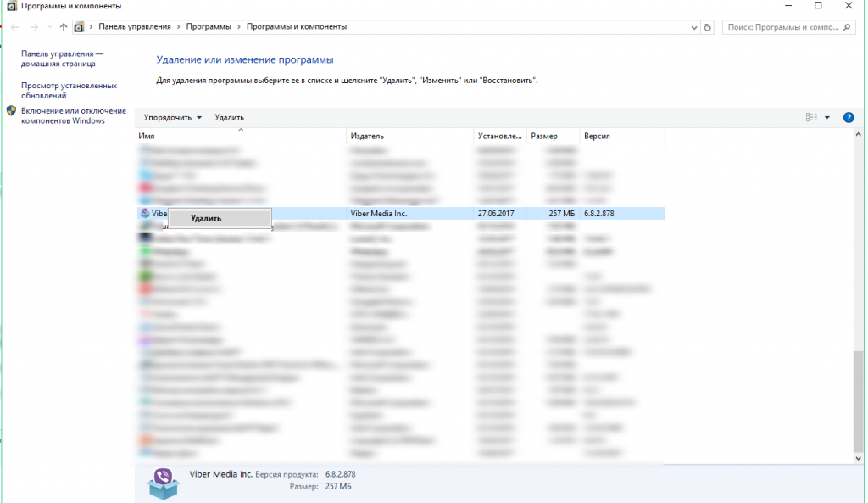Open Включение или отключение компонентов Windows
868x503 pixels.
click(73, 115)
